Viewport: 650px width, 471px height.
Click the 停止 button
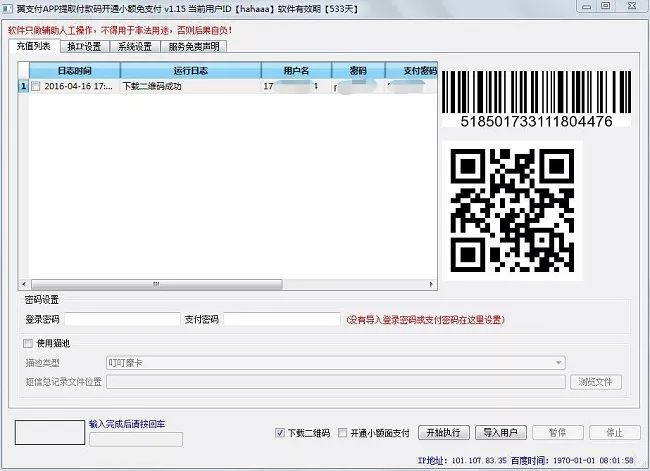pyautogui.click(x=614, y=432)
